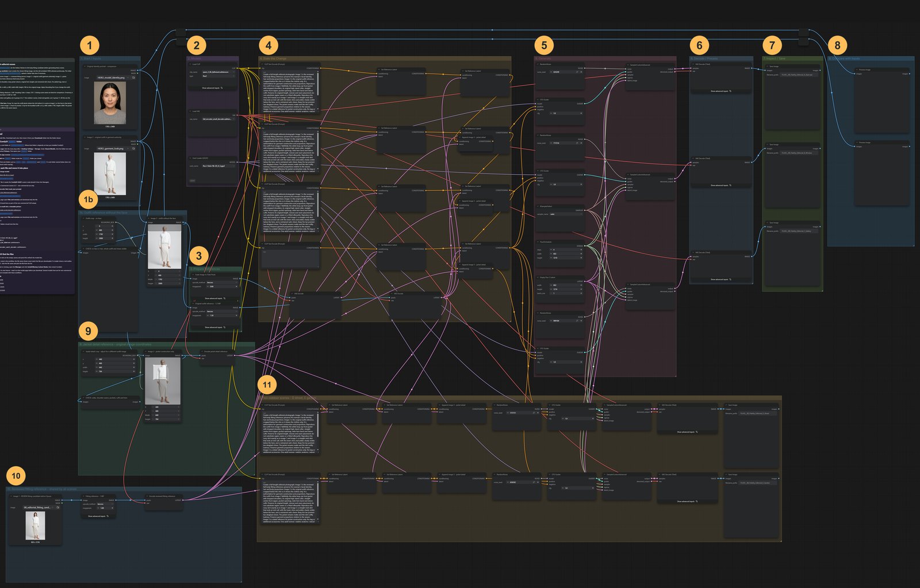Click the empty CLIP Text Encode prompt box
This screenshot has height=588, width=920.
coord(290,259)
